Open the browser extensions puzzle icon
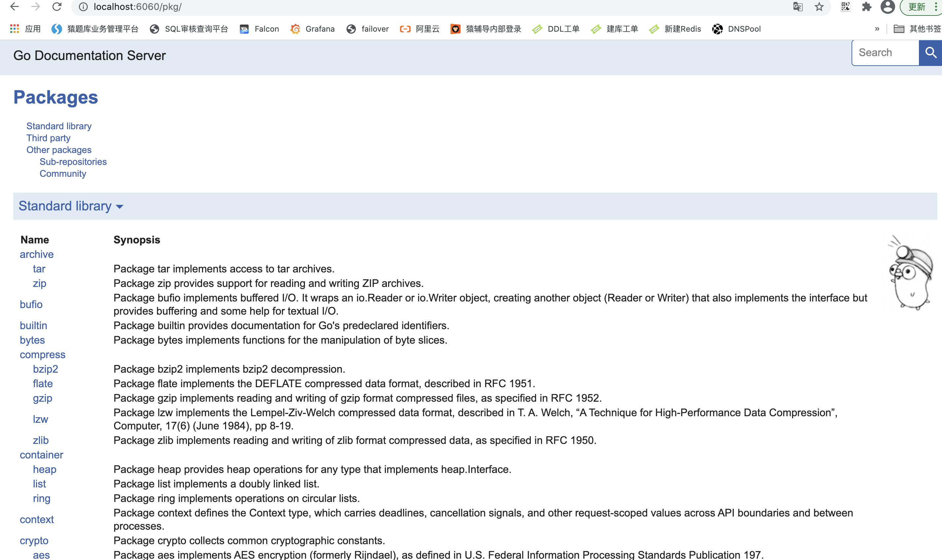 [866, 6]
